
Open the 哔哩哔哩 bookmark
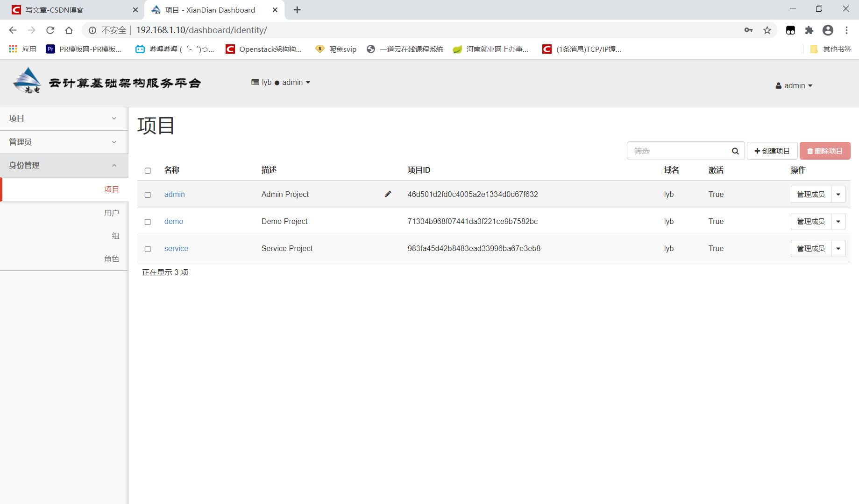point(175,49)
